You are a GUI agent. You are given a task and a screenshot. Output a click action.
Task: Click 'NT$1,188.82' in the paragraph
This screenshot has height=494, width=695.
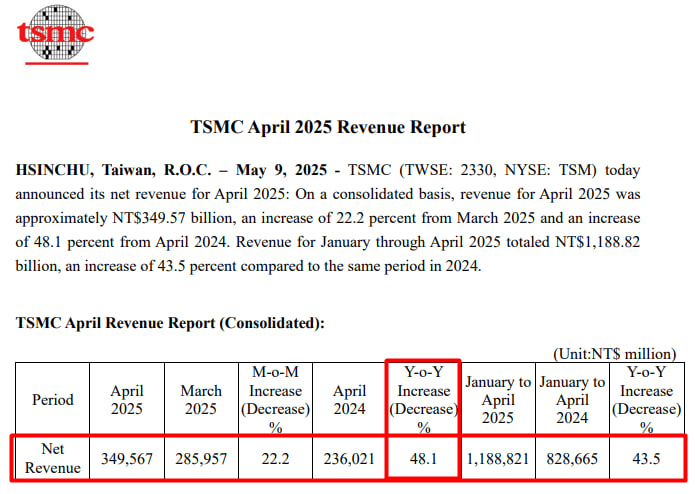[597, 242]
